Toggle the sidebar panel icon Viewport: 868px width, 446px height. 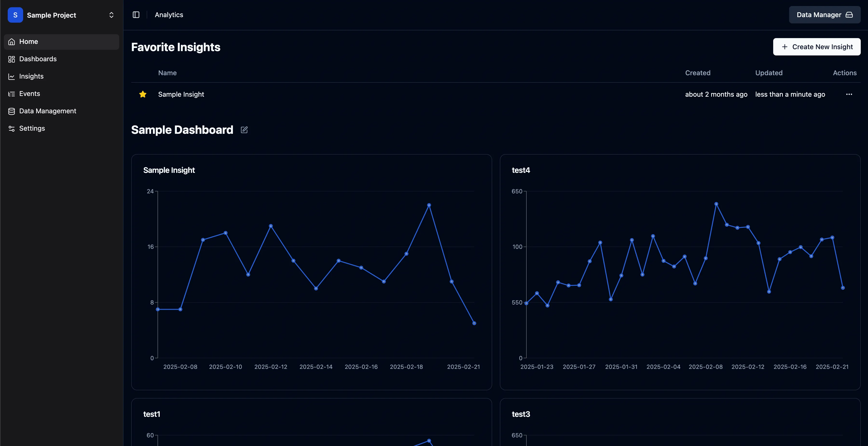coord(136,15)
